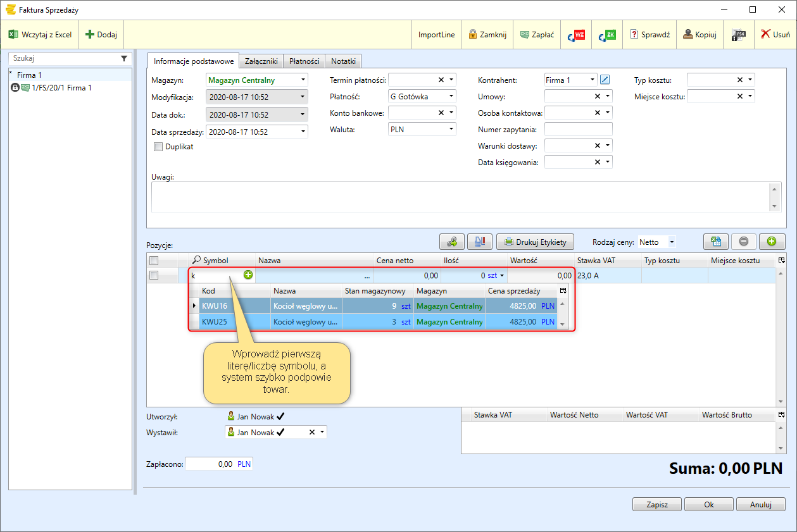Image resolution: width=797 pixels, height=532 pixels.
Task: Click the WZ document toolbar icon
Action: pyautogui.click(x=575, y=35)
